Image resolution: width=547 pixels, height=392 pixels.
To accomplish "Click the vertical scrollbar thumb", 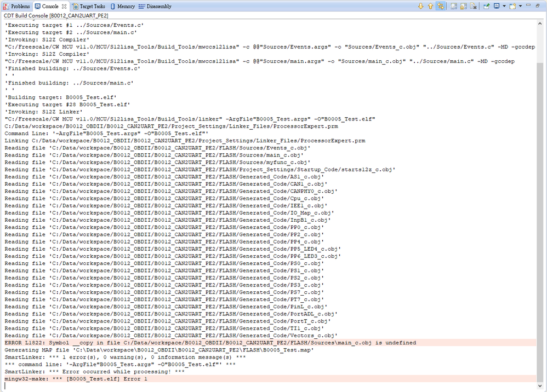I will tap(540, 222).
